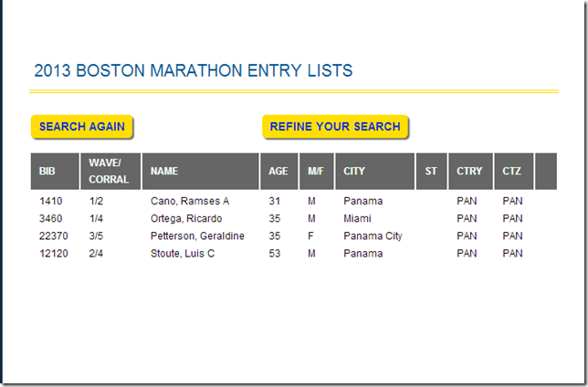The width and height of the screenshot is (588, 387).
Task: Sort by the BIB column header
Action: (55, 171)
